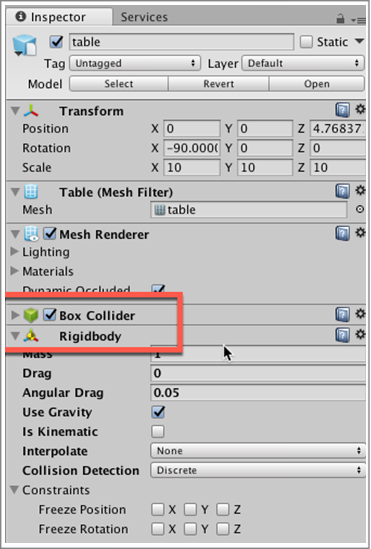371x549 pixels.
Task: Toggle the Inspector lock icon
Action: tap(340, 19)
